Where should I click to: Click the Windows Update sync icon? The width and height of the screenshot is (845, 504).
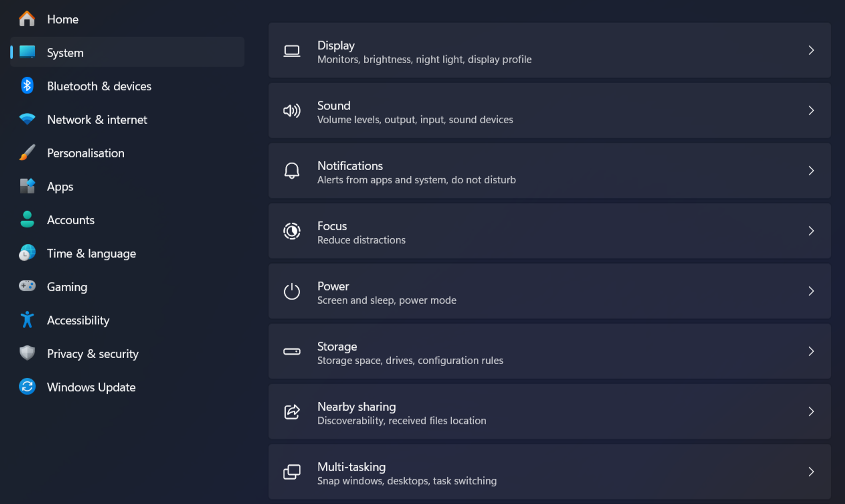[27, 387]
